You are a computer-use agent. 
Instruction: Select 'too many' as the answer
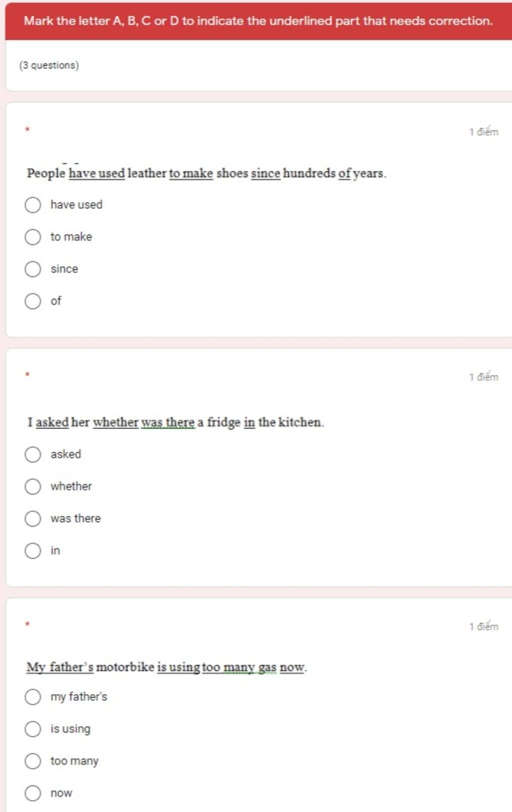click(x=33, y=761)
